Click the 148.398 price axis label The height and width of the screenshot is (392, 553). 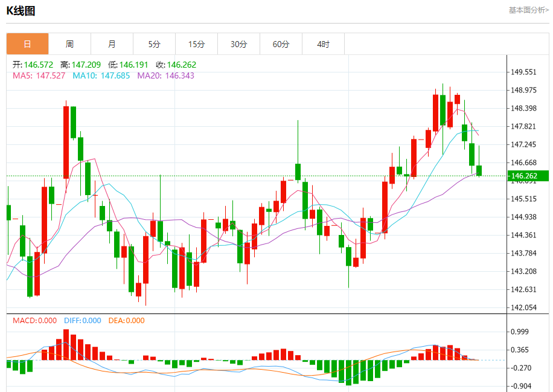523,108
